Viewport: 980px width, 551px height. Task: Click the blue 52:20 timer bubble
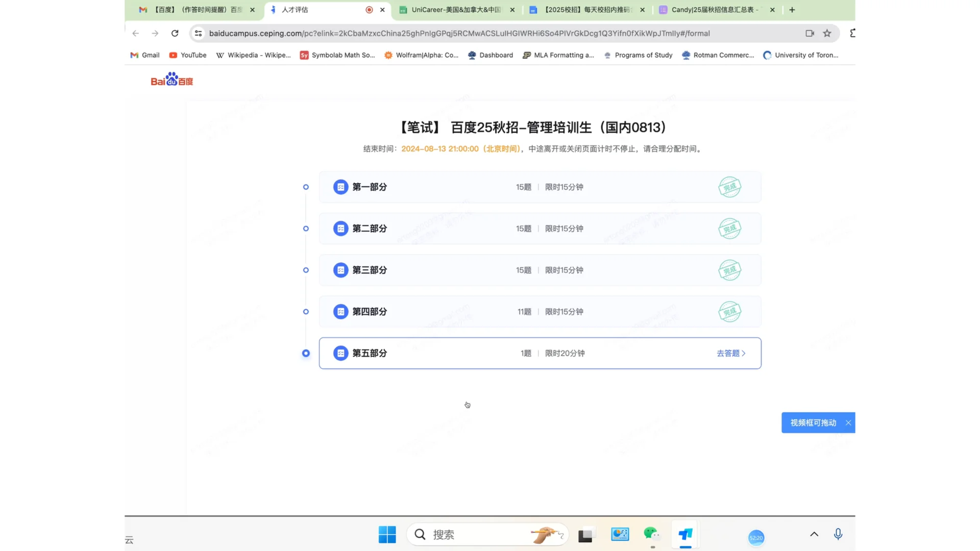click(x=756, y=538)
